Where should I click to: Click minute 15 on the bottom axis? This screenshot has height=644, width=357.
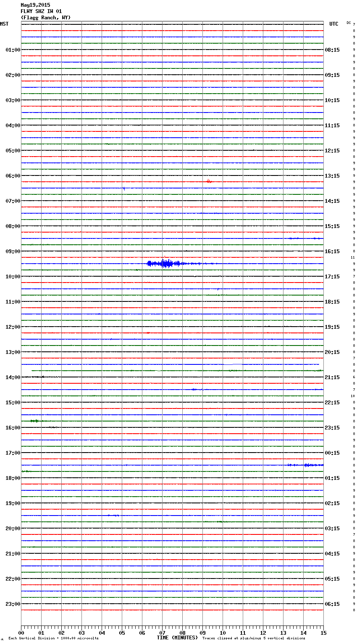(x=323, y=633)
